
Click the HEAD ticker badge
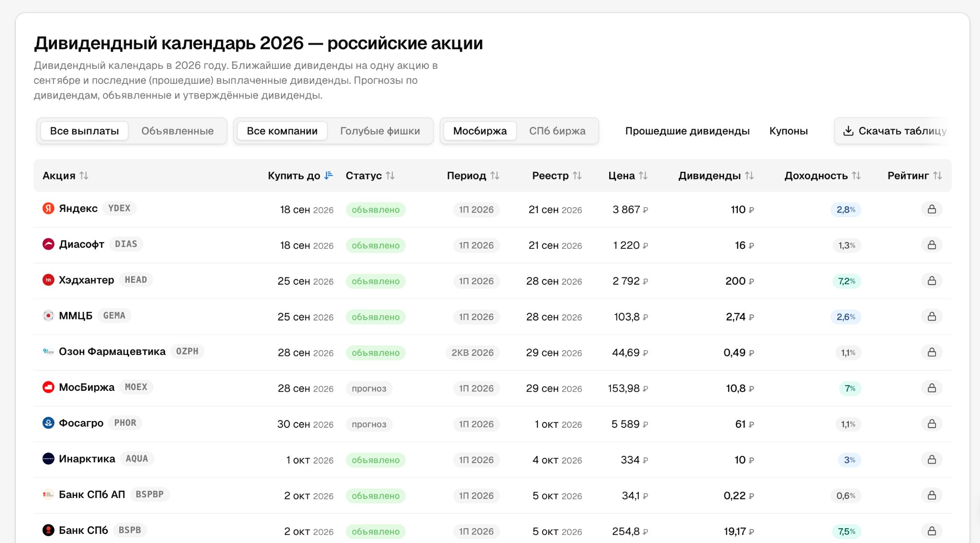(x=136, y=279)
